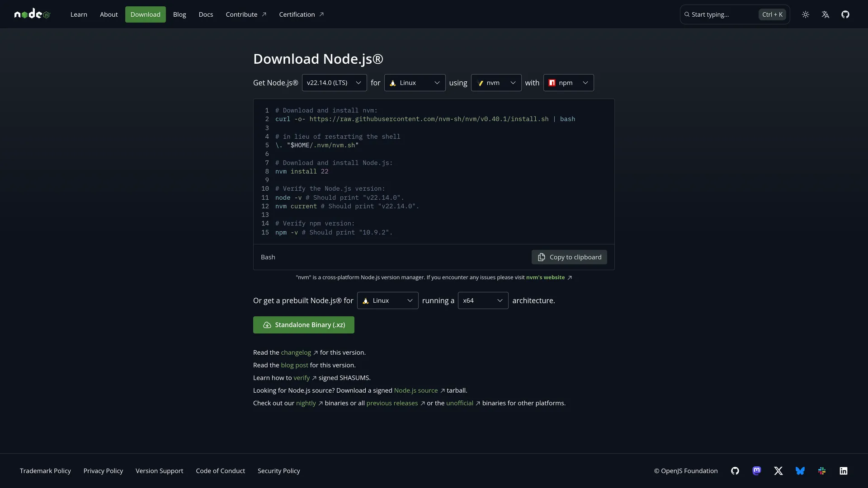Click the Node.js logo in header
The height and width of the screenshot is (488, 868).
tap(32, 14)
